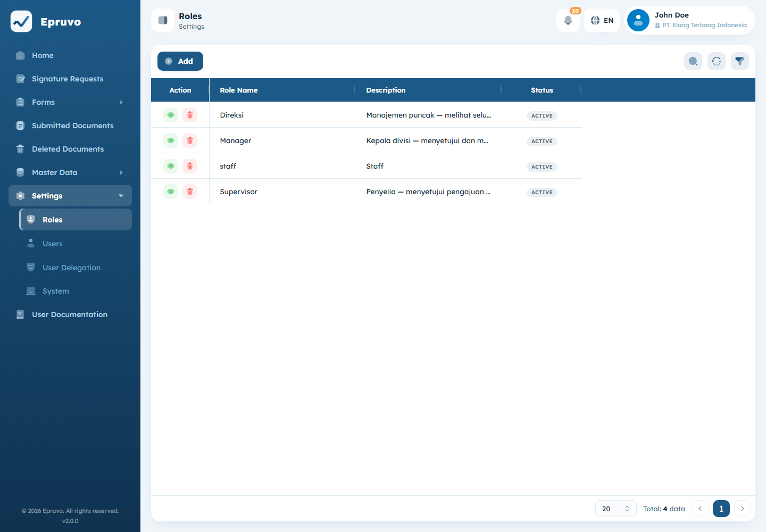Click the User Documentation book icon
This screenshot has height=532, width=766.
tap(20, 314)
